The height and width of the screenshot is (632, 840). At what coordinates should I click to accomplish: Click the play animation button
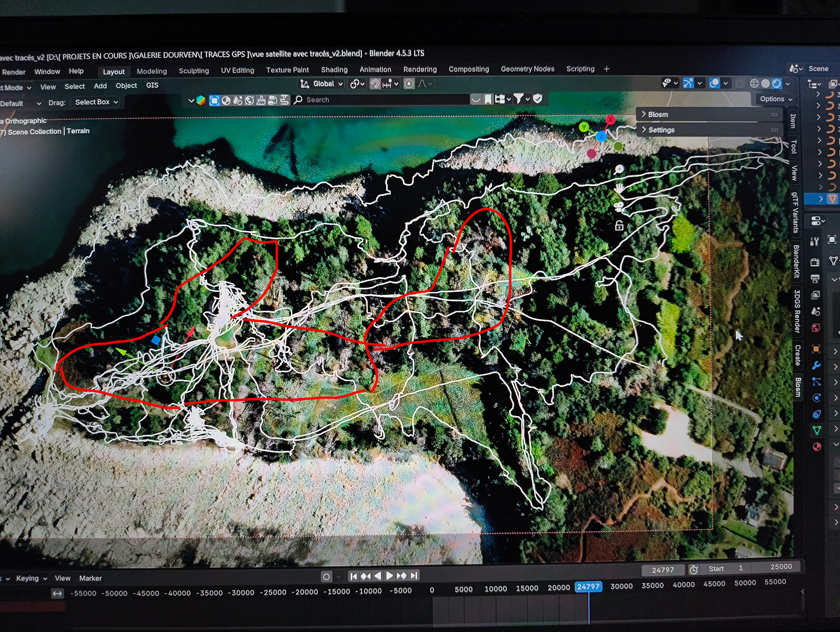tap(389, 576)
